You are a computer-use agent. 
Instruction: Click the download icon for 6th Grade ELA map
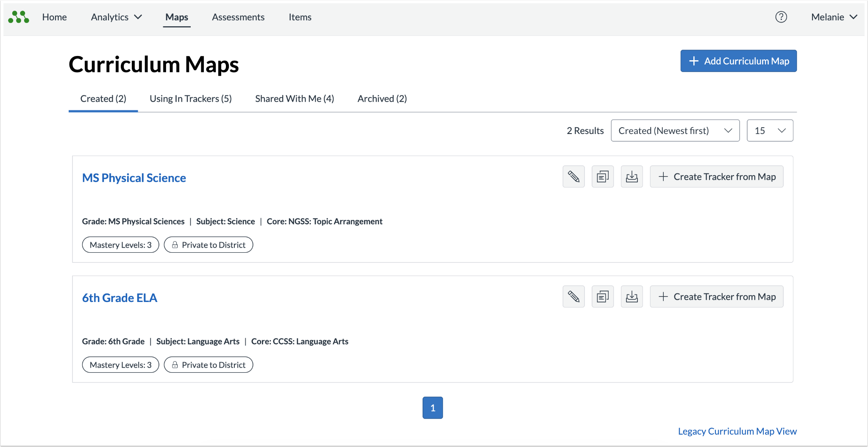632,296
